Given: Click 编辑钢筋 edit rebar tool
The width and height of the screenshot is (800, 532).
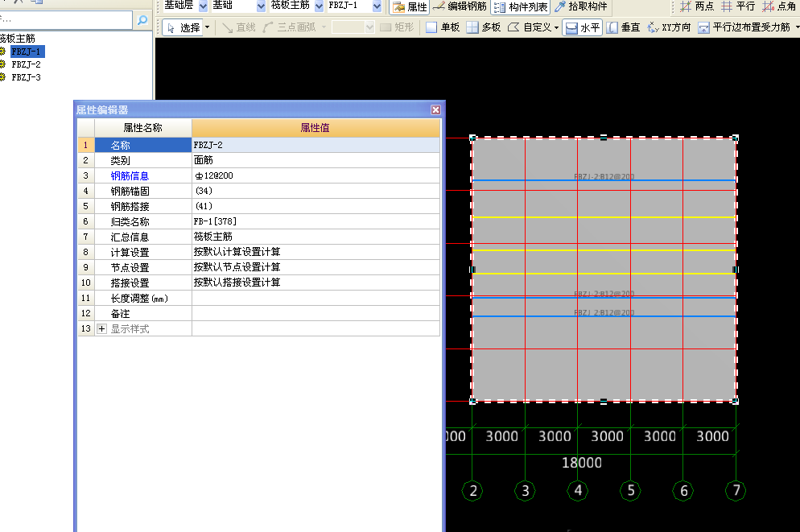Looking at the screenshot, I should pos(460,6).
